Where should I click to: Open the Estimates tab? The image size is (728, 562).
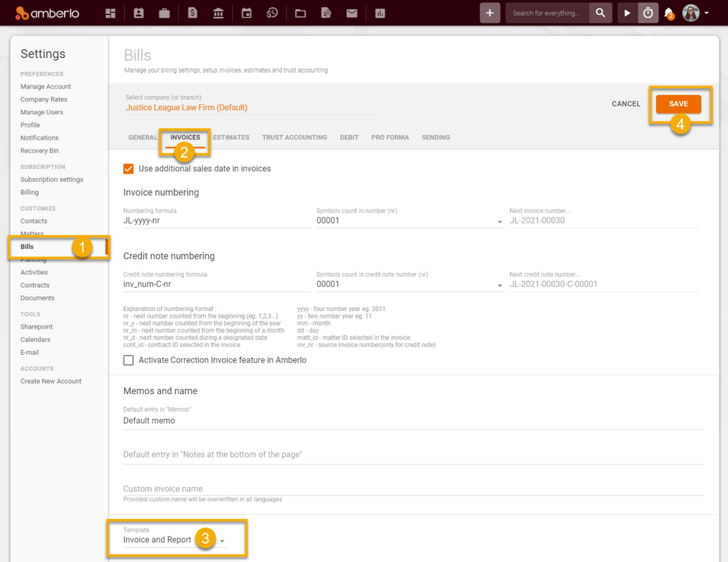tap(231, 138)
